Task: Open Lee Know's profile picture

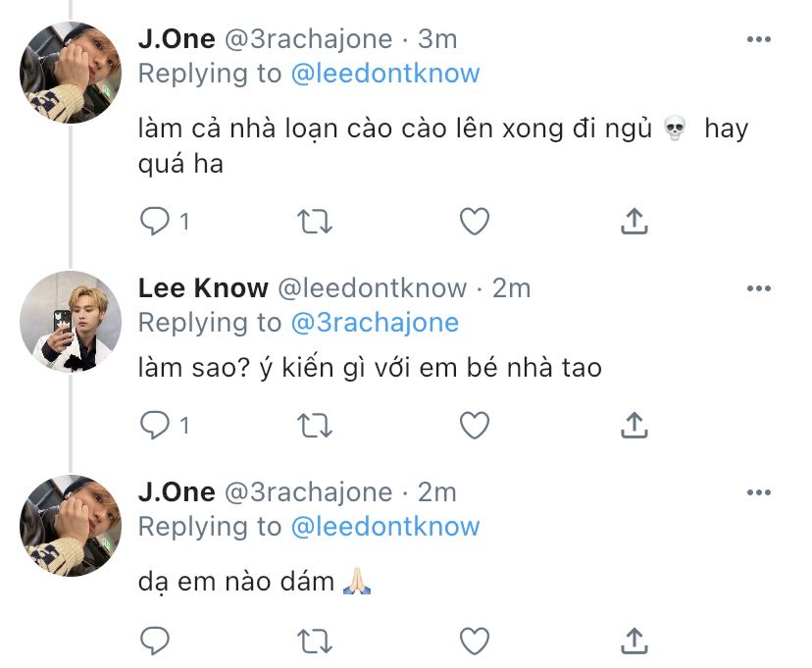Action: [x=70, y=321]
